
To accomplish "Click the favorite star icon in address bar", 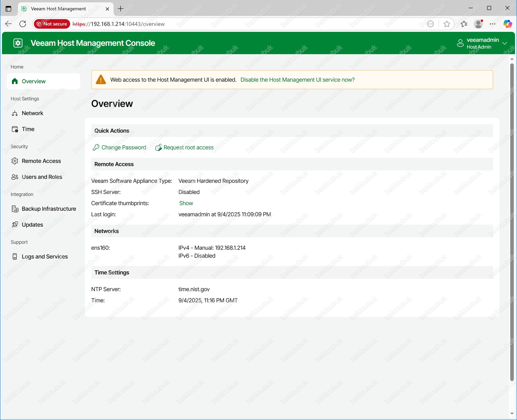I will point(447,24).
